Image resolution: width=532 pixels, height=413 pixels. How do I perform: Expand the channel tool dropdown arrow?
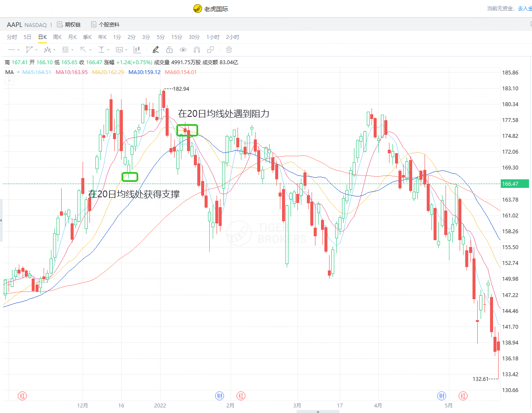coord(36,50)
